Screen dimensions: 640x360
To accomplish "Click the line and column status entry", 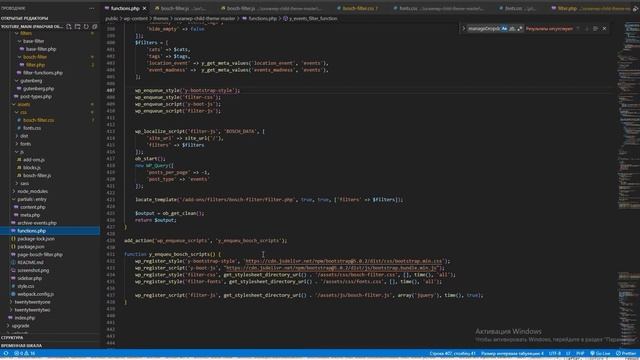I will pyautogui.click(x=452, y=353).
